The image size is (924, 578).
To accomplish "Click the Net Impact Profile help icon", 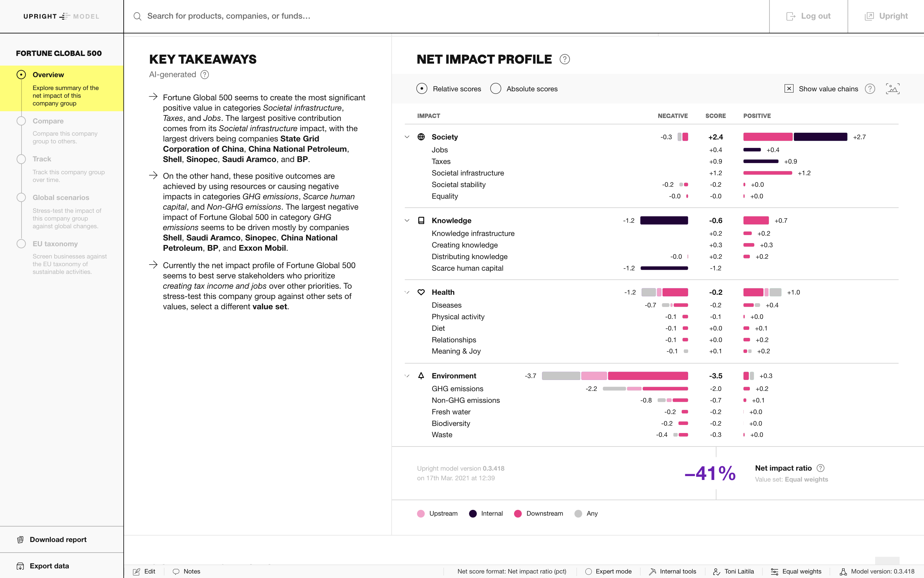I will point(564,59).
